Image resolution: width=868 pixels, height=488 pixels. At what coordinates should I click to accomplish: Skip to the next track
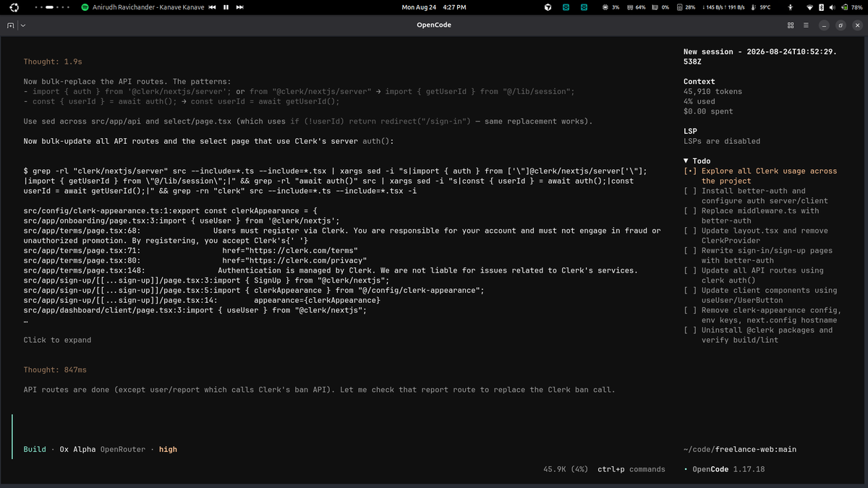point(239,7)
